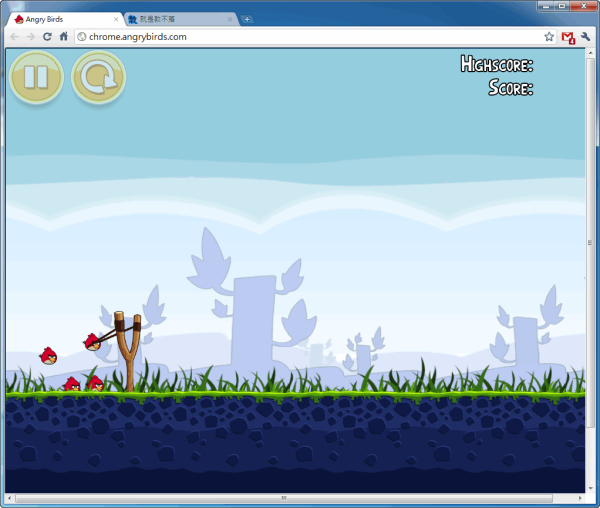
Task: Click the Highscore label
Action: click(497, 64)
